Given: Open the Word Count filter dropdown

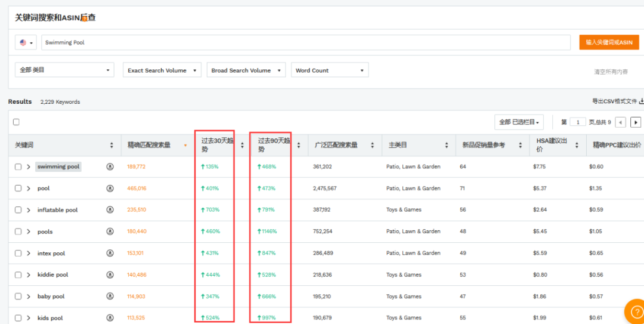Looking at the screenshot, I should 330,70.
